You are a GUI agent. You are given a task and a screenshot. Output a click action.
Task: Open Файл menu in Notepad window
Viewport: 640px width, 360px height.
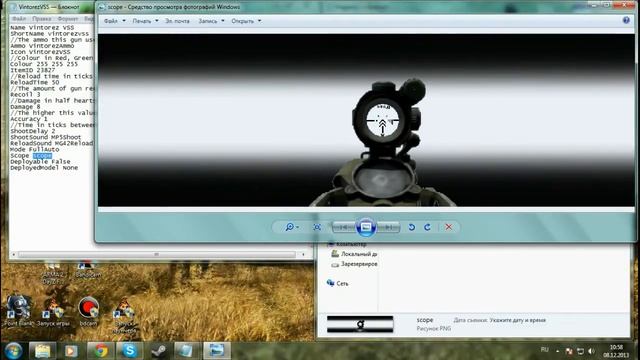click(19, 19)
